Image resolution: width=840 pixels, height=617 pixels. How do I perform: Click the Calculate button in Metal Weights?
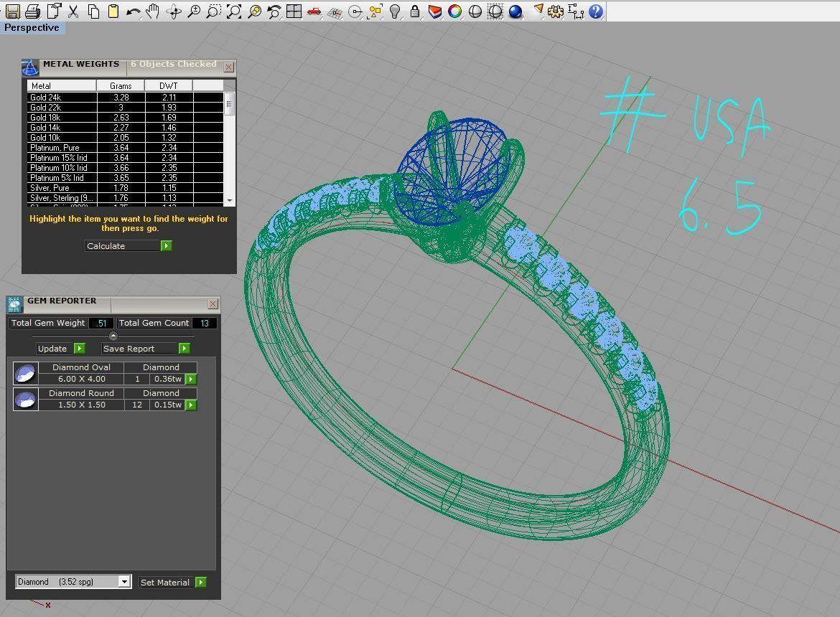123,245
